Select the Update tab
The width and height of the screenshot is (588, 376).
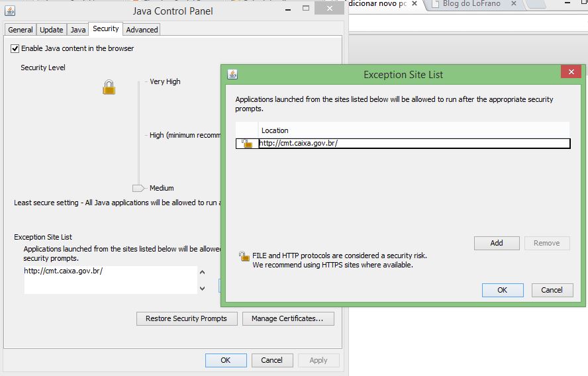click(x=51, y=30)
